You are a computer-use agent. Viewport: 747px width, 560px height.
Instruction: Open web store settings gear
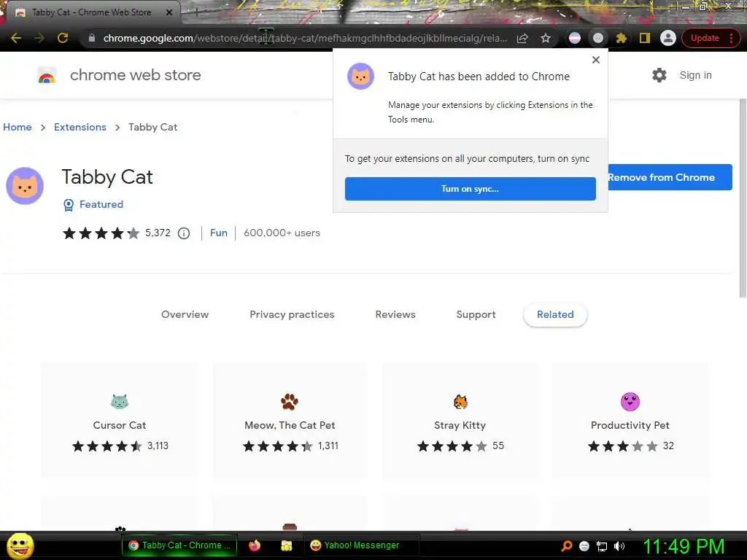click(659, 75)
